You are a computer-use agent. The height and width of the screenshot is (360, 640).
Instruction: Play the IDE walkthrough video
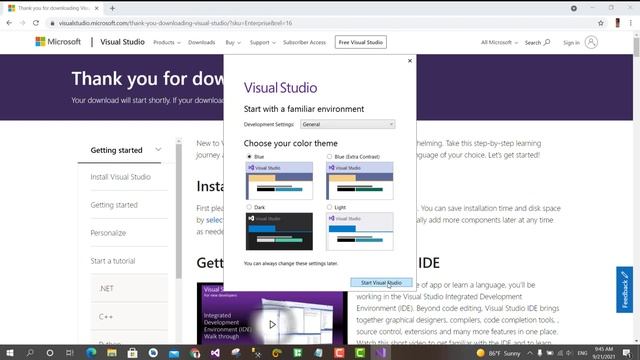point(272,324)
